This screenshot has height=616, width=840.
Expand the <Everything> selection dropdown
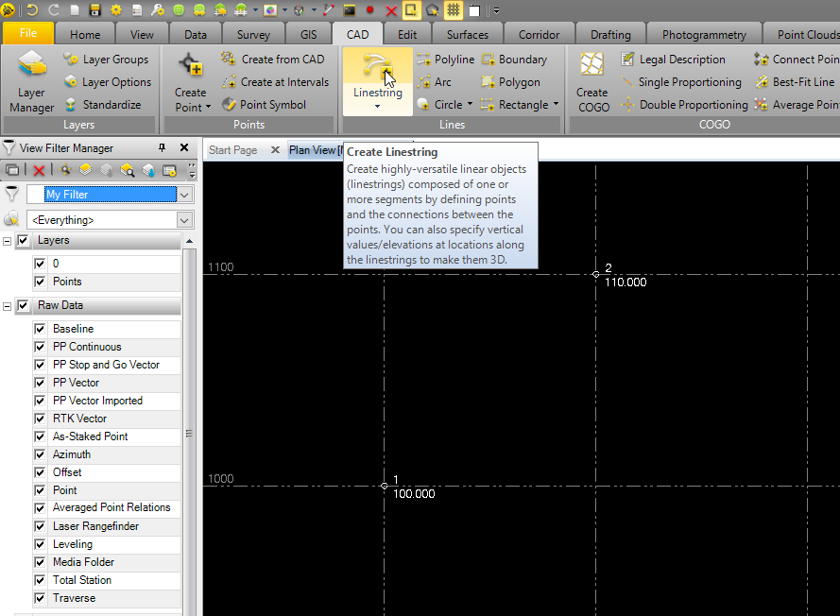[x=184, y=220]
